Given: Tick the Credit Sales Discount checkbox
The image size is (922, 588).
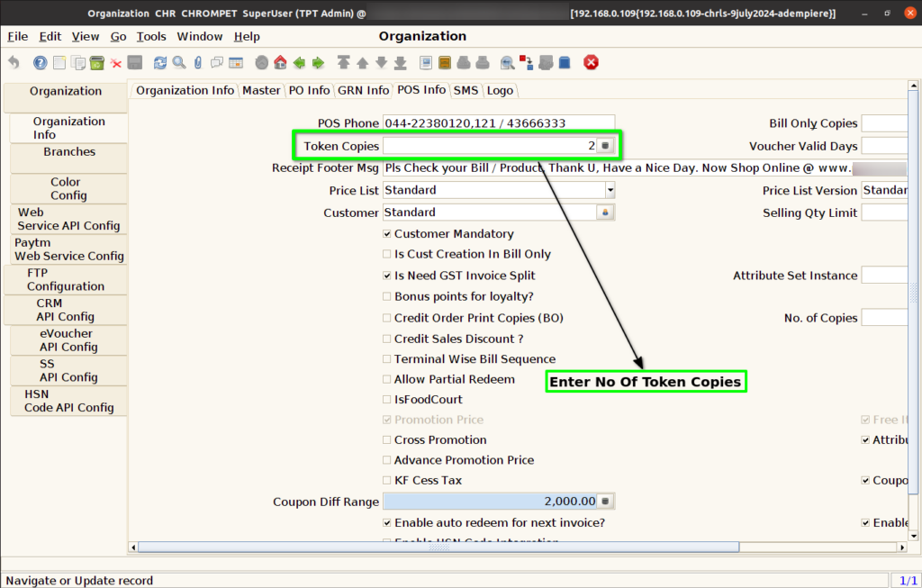Looking at the screenshot, I should (x=387, y=339).
